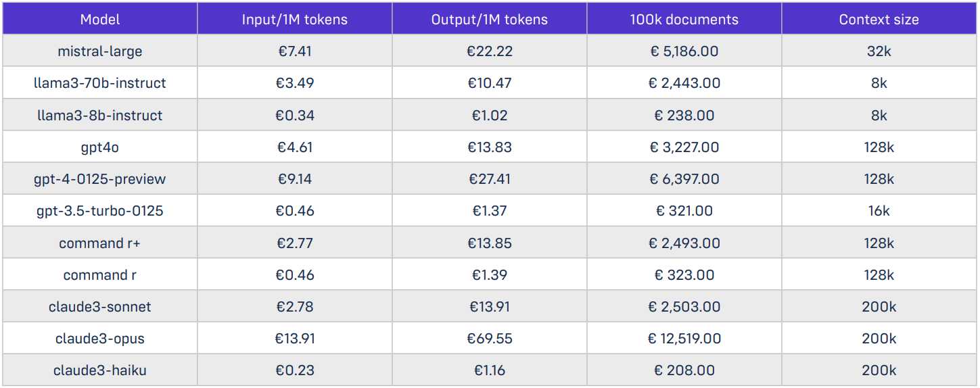980x388 pixels.
Task: Click the Context size column header
Action: pyautogui.click(x=879, y=19)
